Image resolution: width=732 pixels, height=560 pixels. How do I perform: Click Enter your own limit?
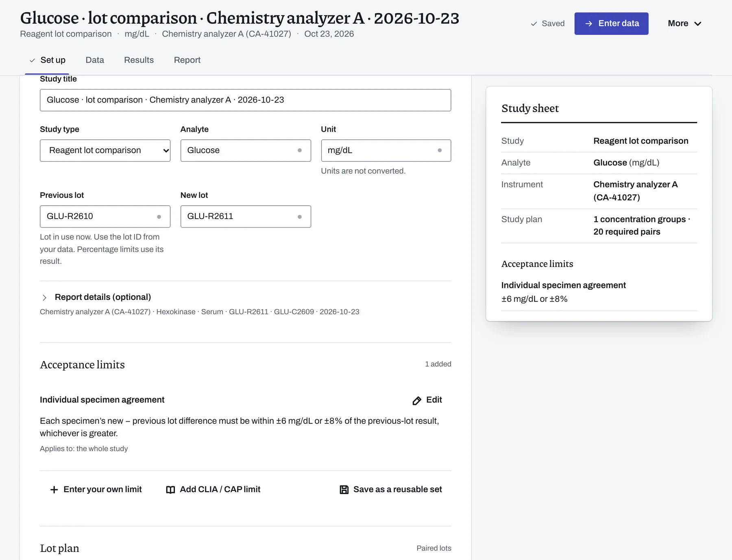96,490
